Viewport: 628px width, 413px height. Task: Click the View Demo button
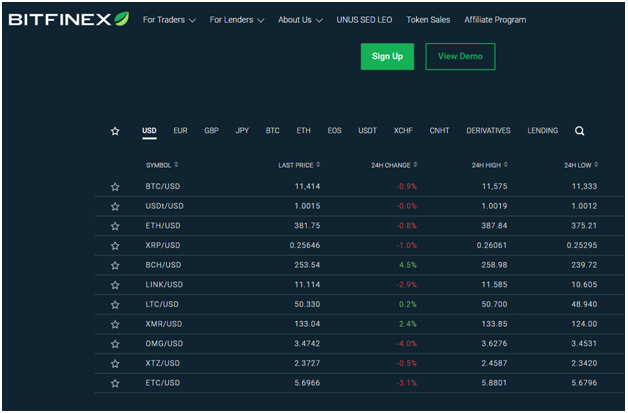click(460, 56)
